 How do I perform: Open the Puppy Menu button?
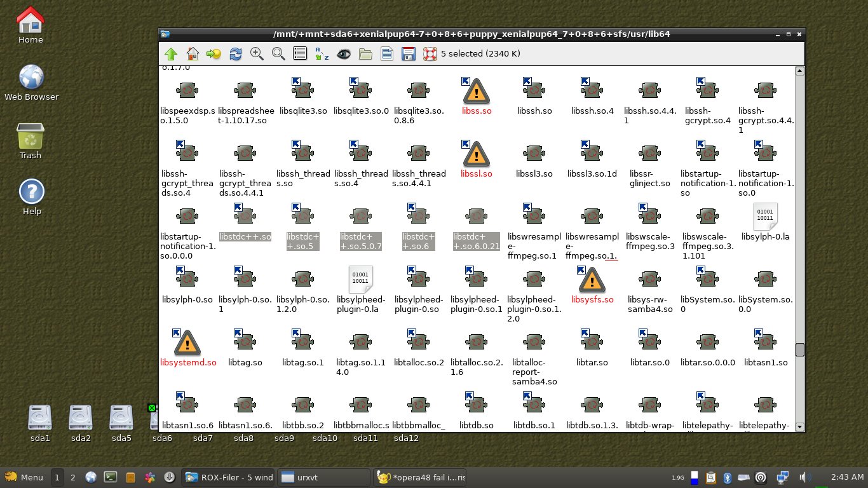coord(24,477)
